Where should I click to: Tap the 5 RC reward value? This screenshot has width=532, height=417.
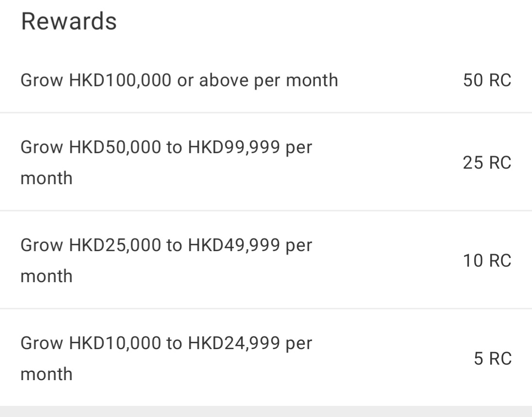tap(493, 359)
